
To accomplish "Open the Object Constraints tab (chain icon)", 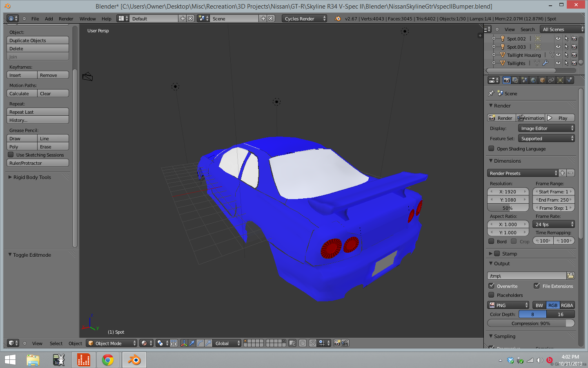I will tap(551, 80).
